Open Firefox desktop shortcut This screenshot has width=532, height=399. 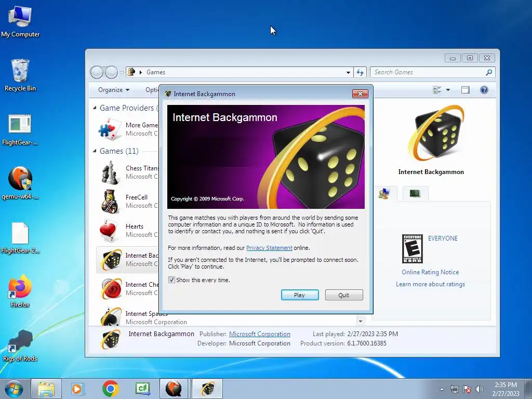pos(20,291)
